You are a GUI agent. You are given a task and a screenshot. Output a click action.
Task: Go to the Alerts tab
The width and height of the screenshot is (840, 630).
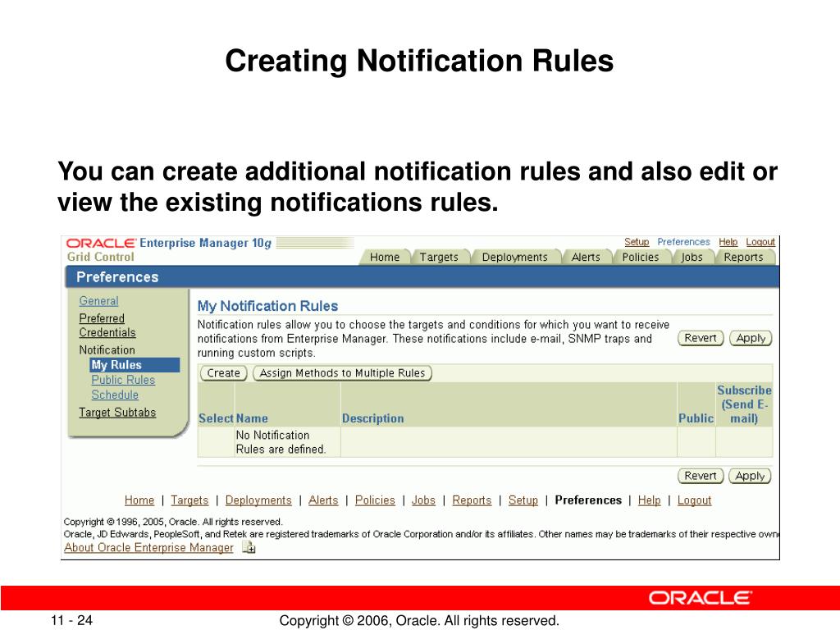pos(586,257)
